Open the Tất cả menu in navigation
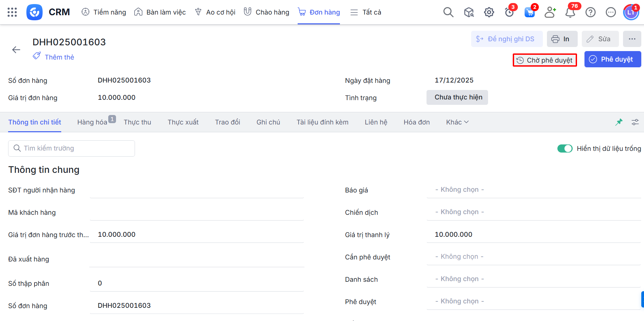 click(x=366, y=13)
